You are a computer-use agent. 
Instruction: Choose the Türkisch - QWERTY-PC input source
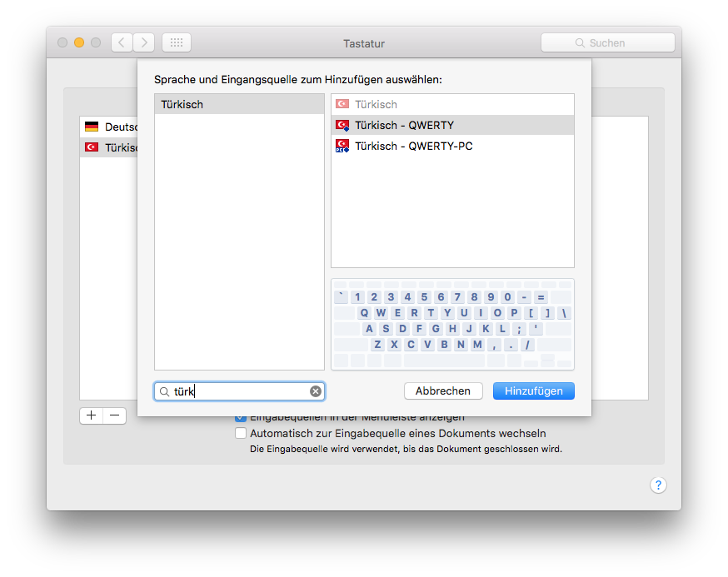(452, 147)
